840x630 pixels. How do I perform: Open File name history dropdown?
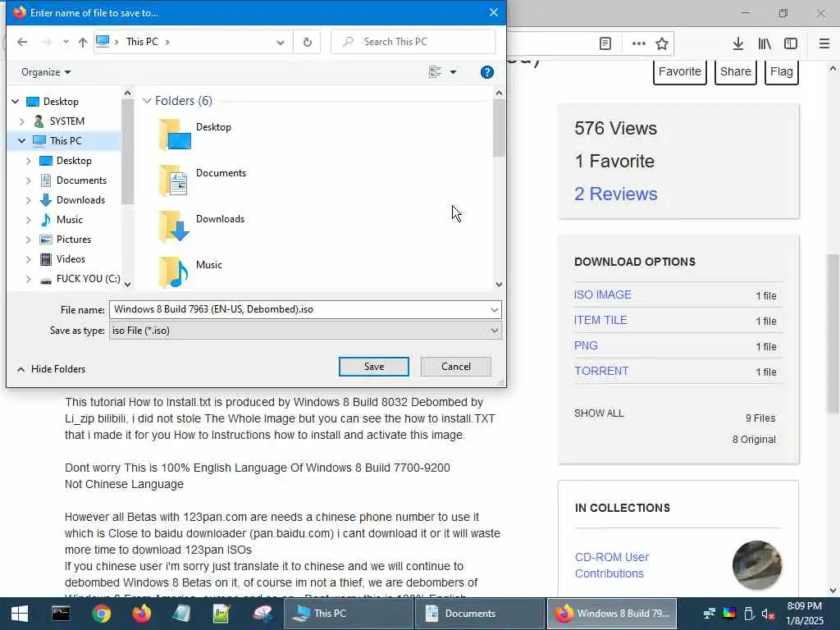(x=494, y=309)
